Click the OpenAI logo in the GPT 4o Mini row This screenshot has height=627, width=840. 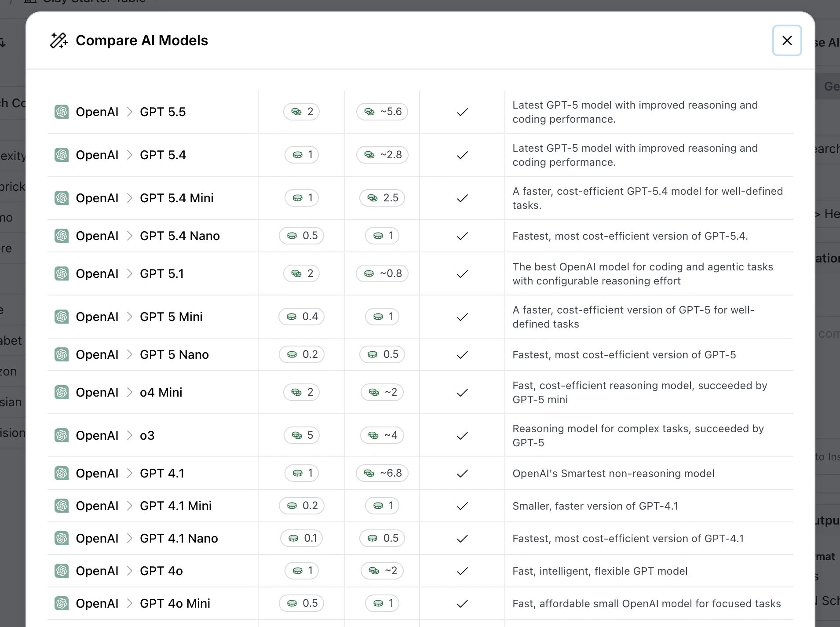(62, 603)
